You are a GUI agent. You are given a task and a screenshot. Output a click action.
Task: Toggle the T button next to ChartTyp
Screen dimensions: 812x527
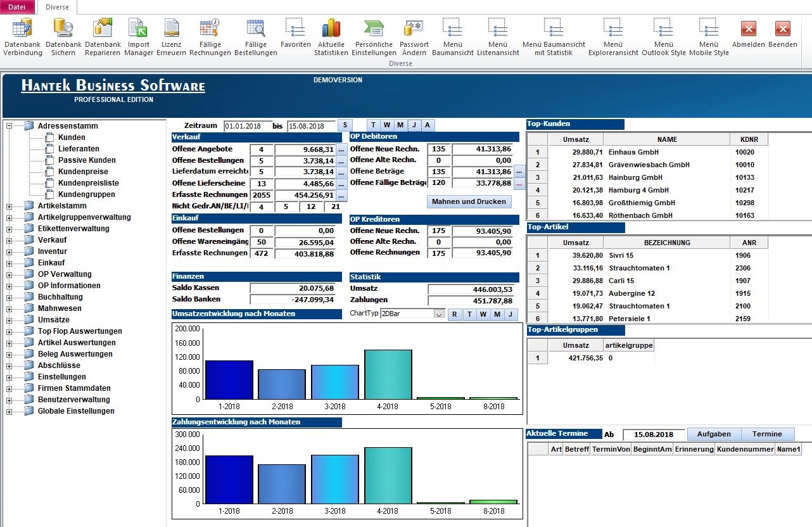[469, 314]
